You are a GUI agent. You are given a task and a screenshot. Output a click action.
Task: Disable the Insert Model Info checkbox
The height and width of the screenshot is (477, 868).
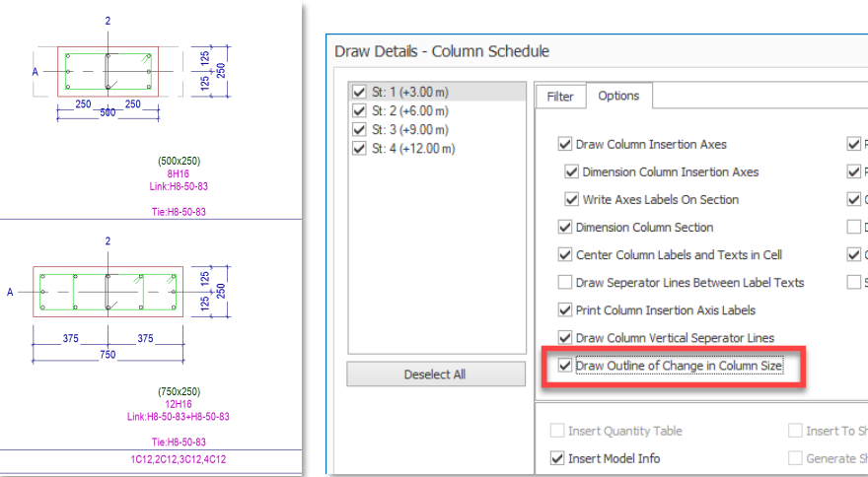558,458
